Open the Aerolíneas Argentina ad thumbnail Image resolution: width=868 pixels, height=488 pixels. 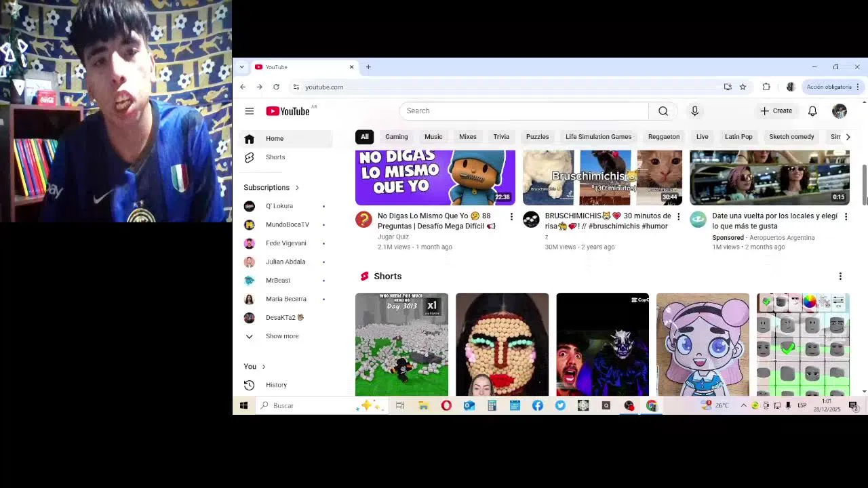(x=770, y=178)
